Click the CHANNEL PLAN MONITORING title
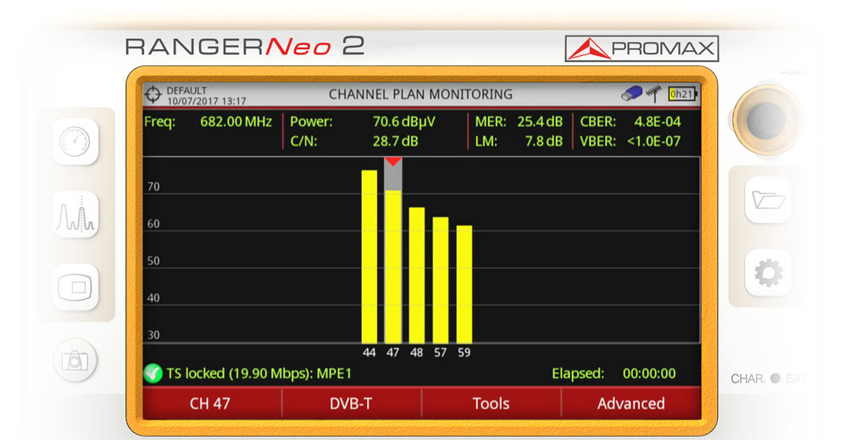 click(x=420, y=95)
